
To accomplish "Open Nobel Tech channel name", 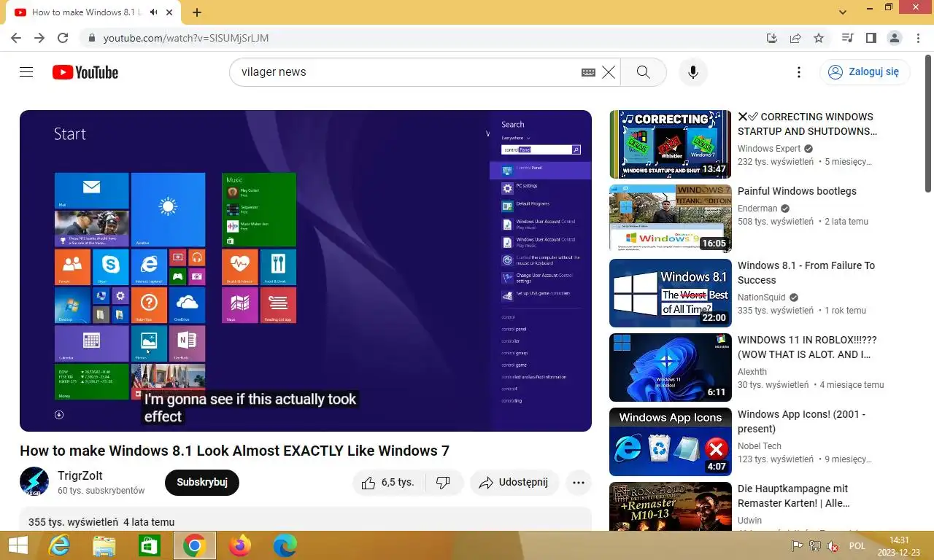I will pyautogui.click(x=760, y=446).
